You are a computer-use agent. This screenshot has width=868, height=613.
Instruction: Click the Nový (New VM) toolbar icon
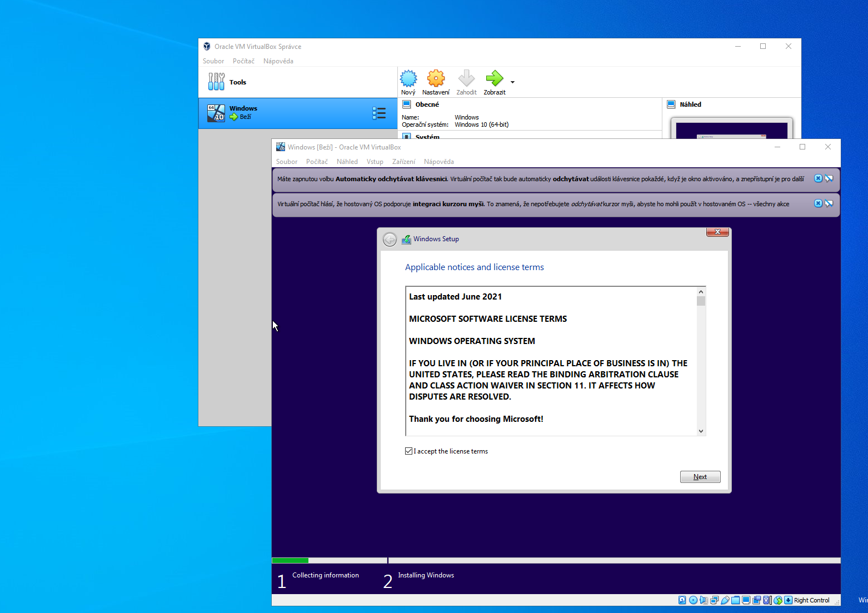point(408,78)
